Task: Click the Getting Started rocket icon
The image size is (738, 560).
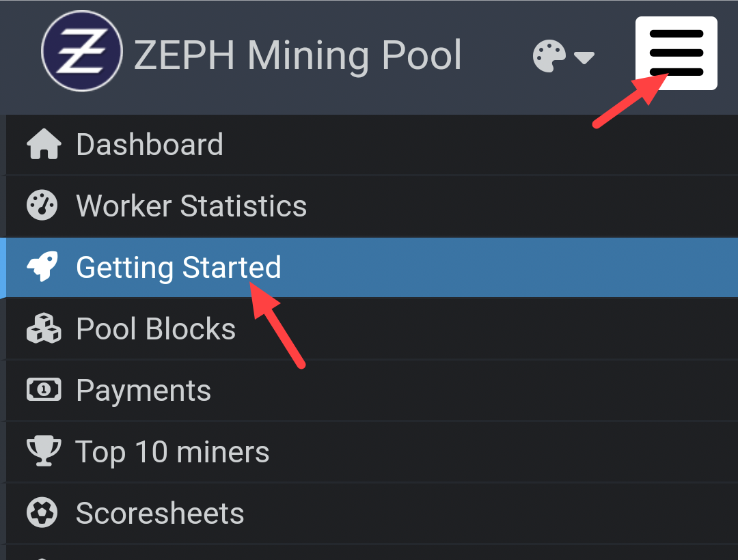Action: 42,267
